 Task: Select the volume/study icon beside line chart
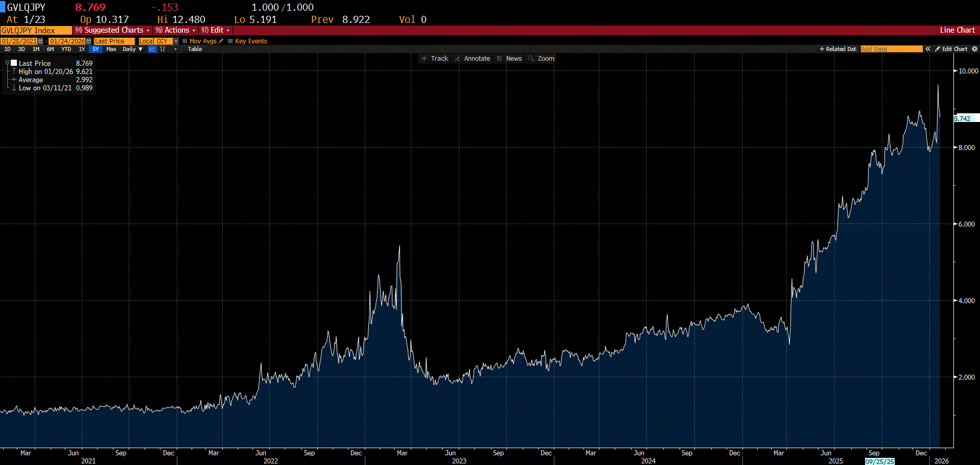pos(161,48)
